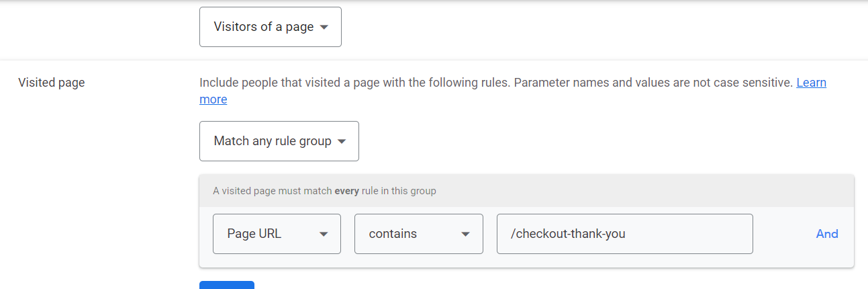Screen dimensions: 868x289
Task: Click the word contains in operator box
Action: 393,234
